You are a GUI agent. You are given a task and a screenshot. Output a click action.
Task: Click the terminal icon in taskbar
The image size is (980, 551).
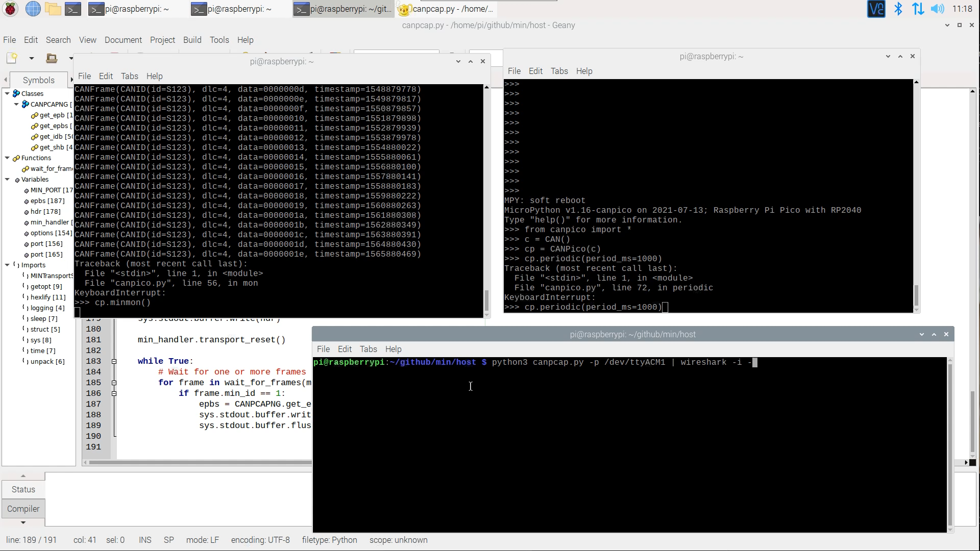click(x=72, y=9)
